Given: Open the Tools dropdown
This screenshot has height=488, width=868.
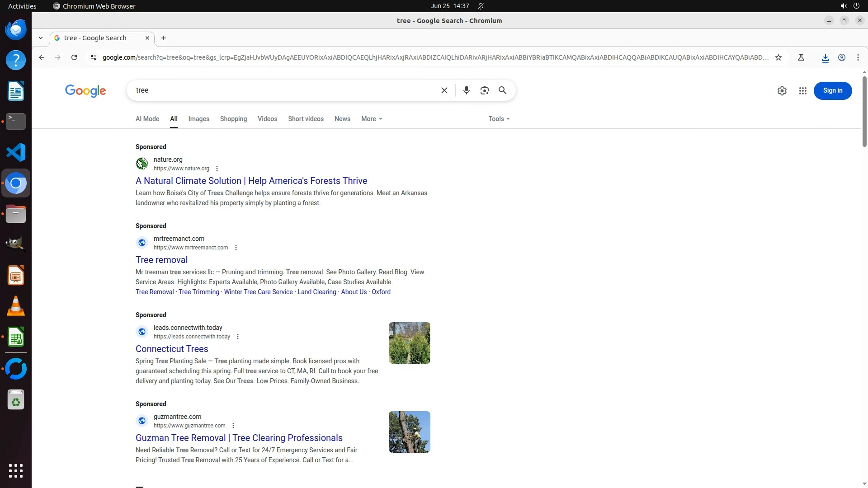Looking at the screenshot, I should [x=499, y=119].
